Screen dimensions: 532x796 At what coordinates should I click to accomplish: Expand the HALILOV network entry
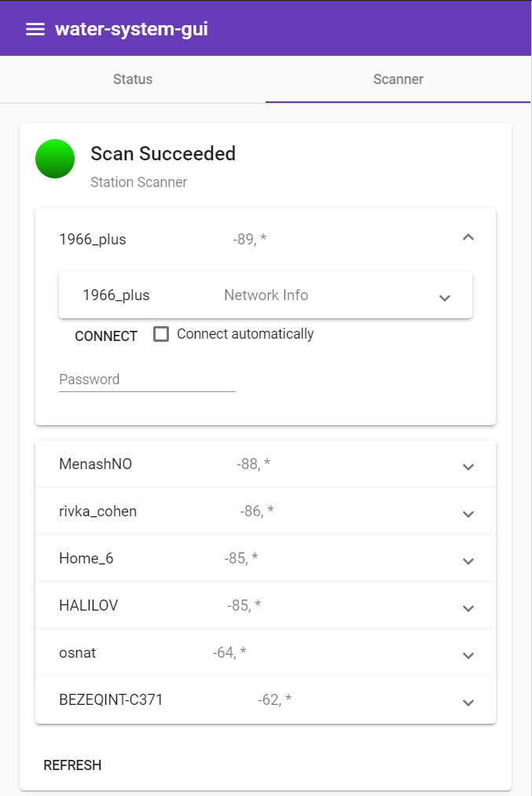point(468,608)
